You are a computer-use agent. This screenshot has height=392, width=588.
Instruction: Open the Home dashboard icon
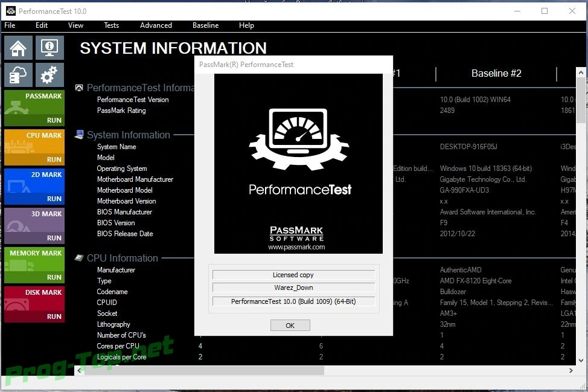click(18, 48)
